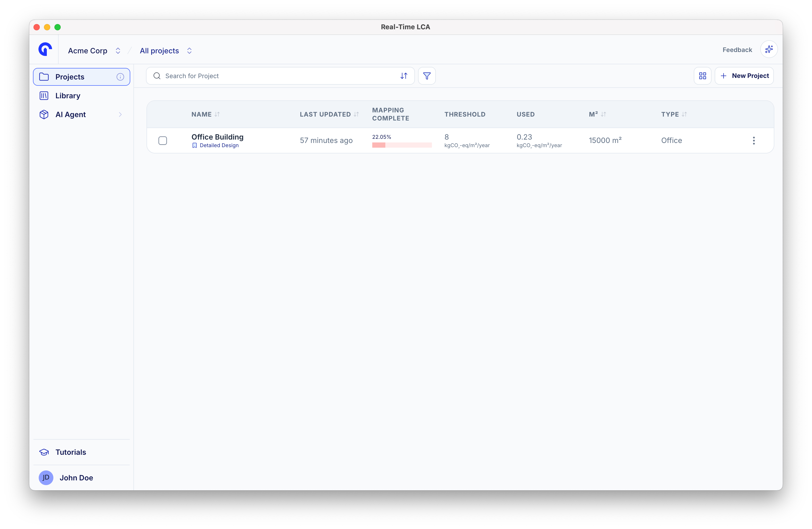Open Office Building row options menu
Screen dimensions: 812x529
(754, 140)
